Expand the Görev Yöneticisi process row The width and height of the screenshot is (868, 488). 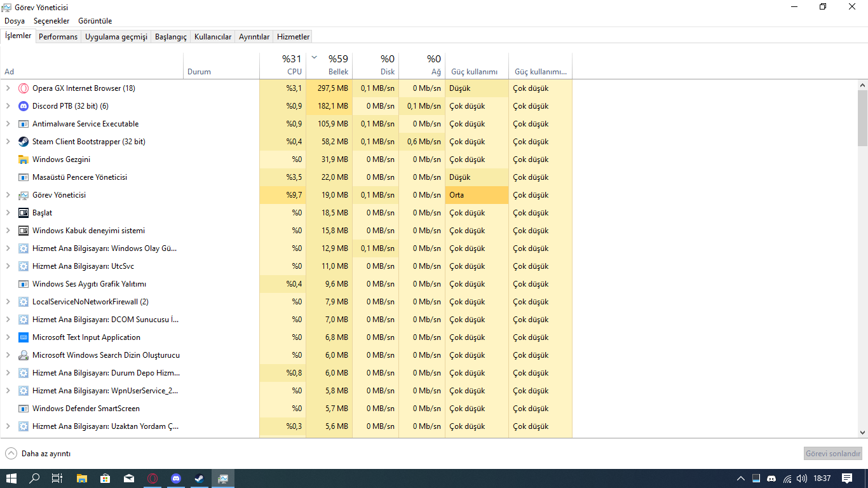point(8,195)
